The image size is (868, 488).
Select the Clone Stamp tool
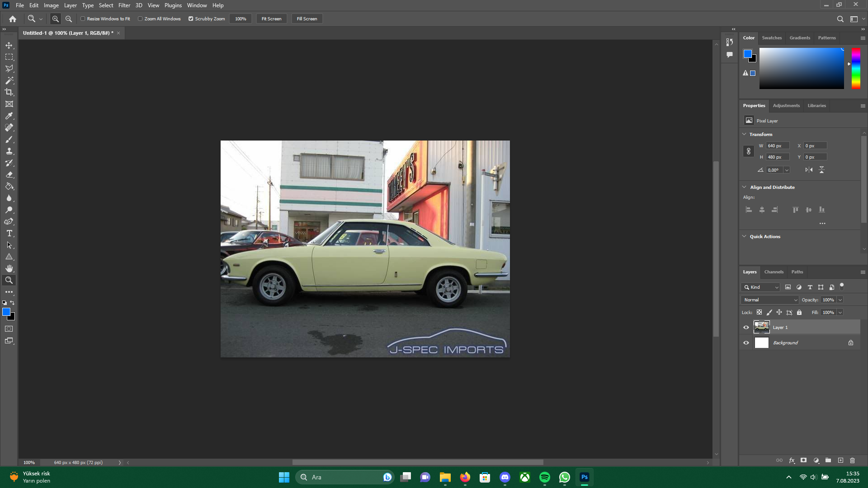9,151
